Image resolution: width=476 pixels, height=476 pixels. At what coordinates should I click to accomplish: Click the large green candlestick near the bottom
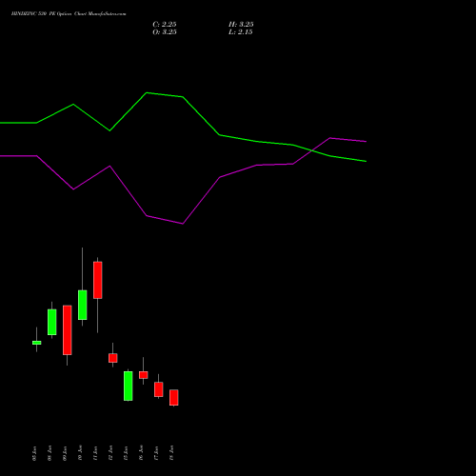pyautogui.click(x=129, y=387)
